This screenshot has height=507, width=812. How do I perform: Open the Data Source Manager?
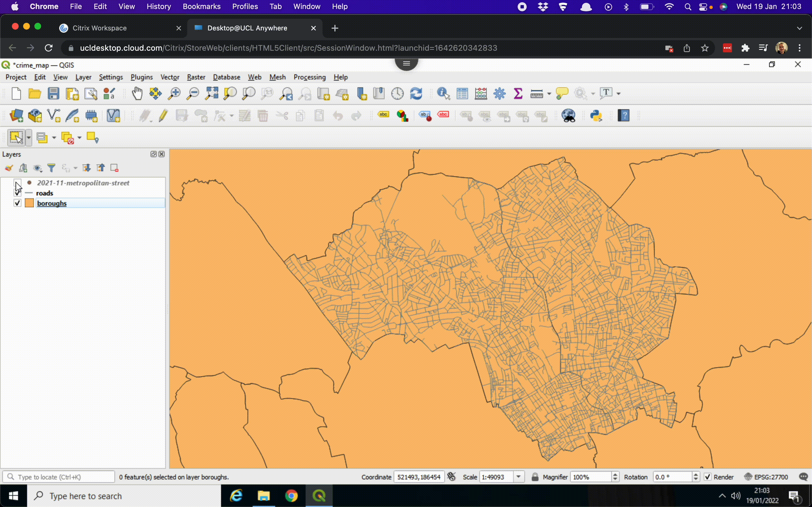[x=16, y=116]
